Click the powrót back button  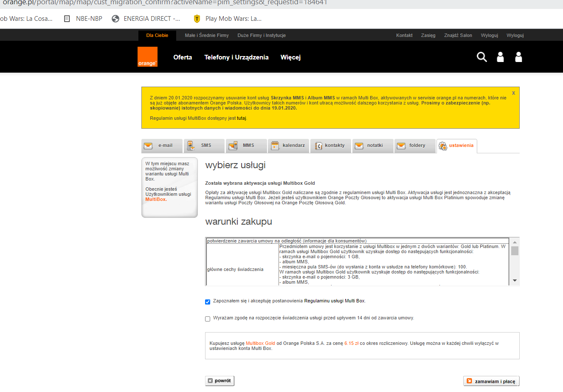click(x=220, y=381)
